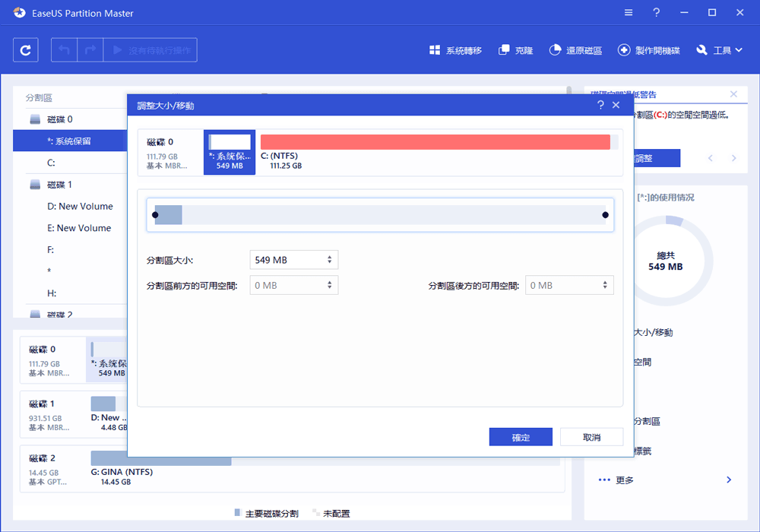Screen dimensions: 760x532
Task: Cancel the dialog with 取消
Action: 591,436
